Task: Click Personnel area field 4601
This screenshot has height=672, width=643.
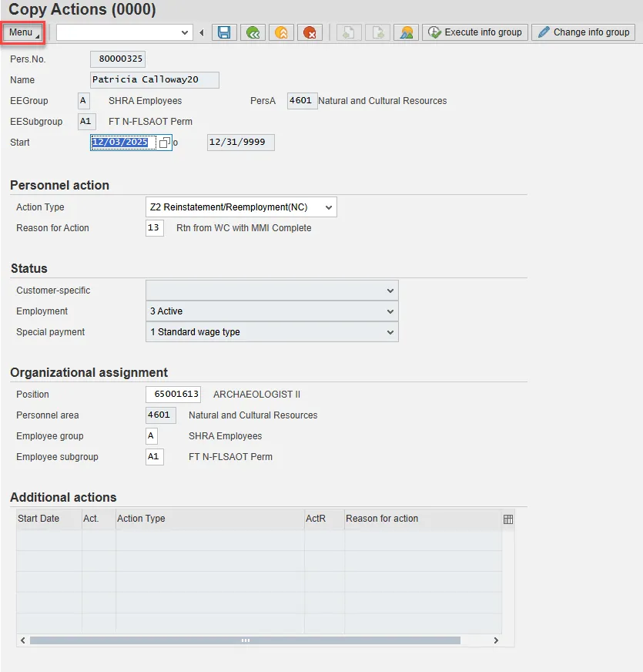Action: 161,415
